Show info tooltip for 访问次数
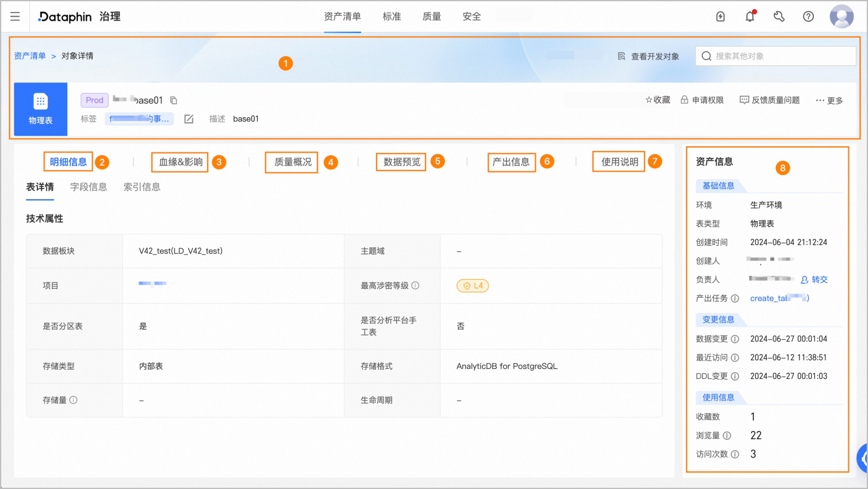 point(735,454)
